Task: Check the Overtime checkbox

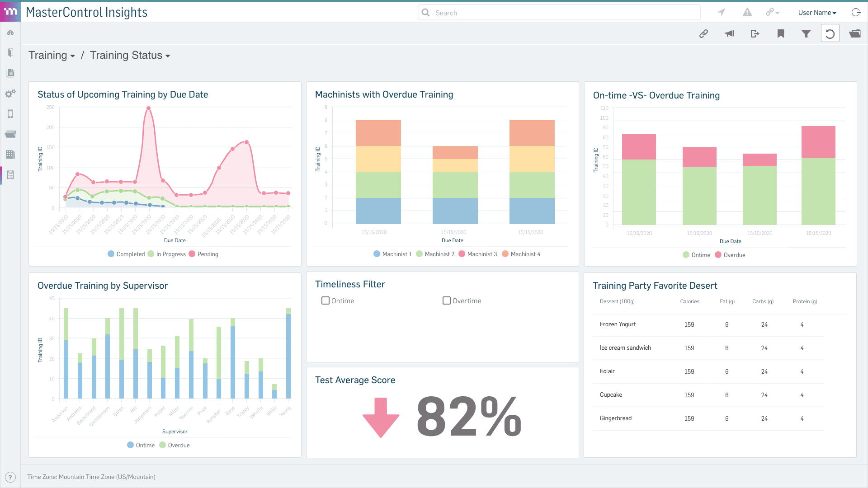Action: click(447, 300)
